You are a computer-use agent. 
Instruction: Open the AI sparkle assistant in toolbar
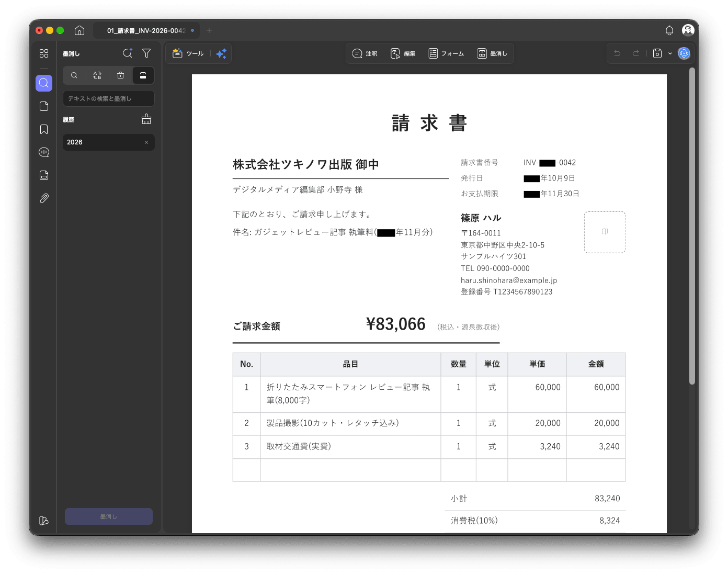pyautogui.click(x=221, y=53)
